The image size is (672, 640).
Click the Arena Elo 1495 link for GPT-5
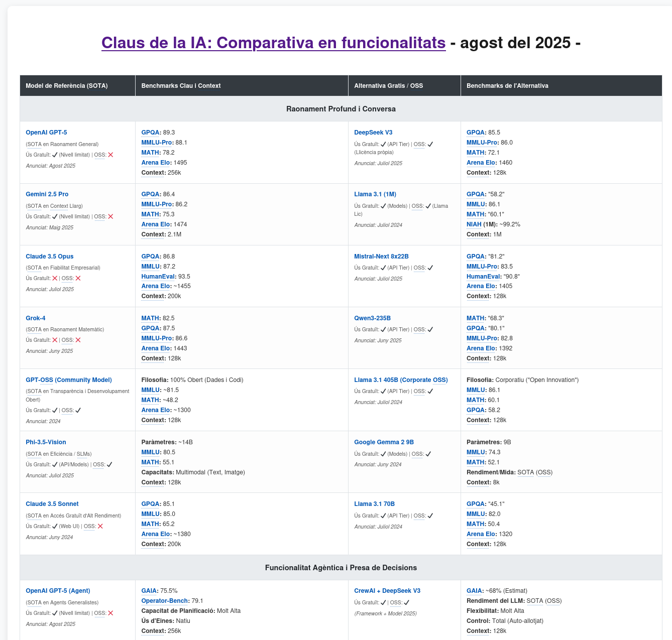click(x=156, y=163)
